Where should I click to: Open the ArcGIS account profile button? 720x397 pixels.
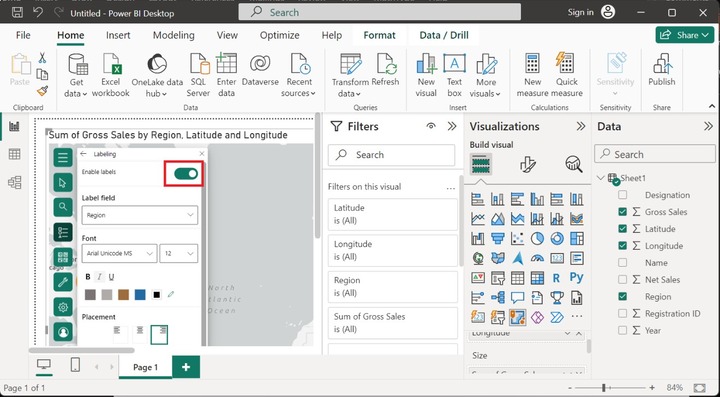(63, 331)
